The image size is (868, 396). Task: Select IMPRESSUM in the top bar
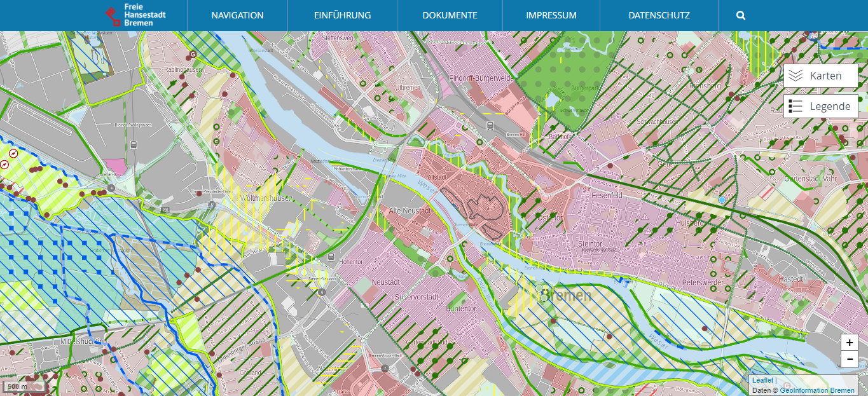point(551,15)
